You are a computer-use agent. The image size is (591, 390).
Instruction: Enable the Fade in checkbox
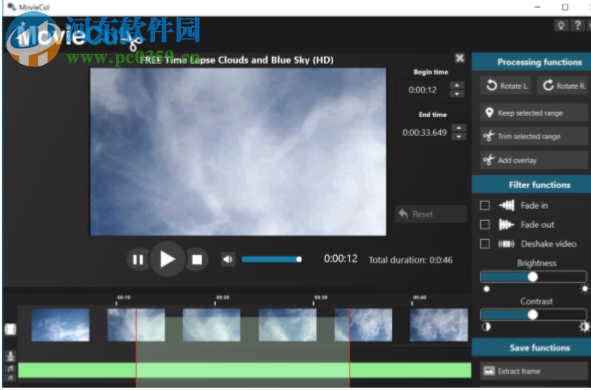coord(485,205)
